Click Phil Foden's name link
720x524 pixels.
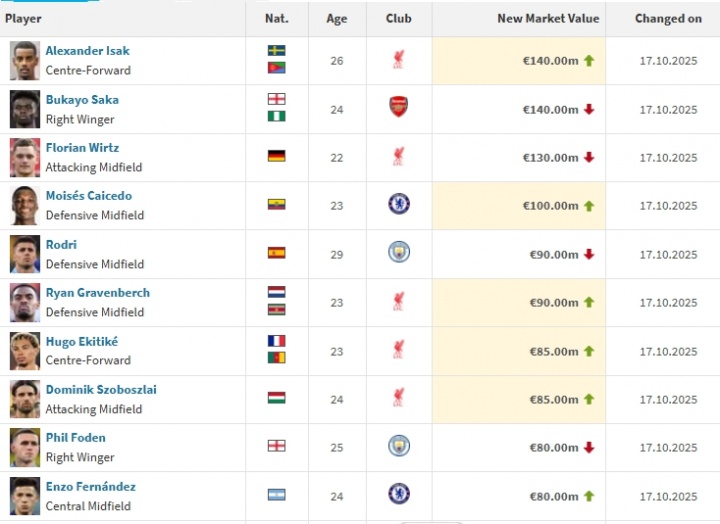click(x=75, y=438)
